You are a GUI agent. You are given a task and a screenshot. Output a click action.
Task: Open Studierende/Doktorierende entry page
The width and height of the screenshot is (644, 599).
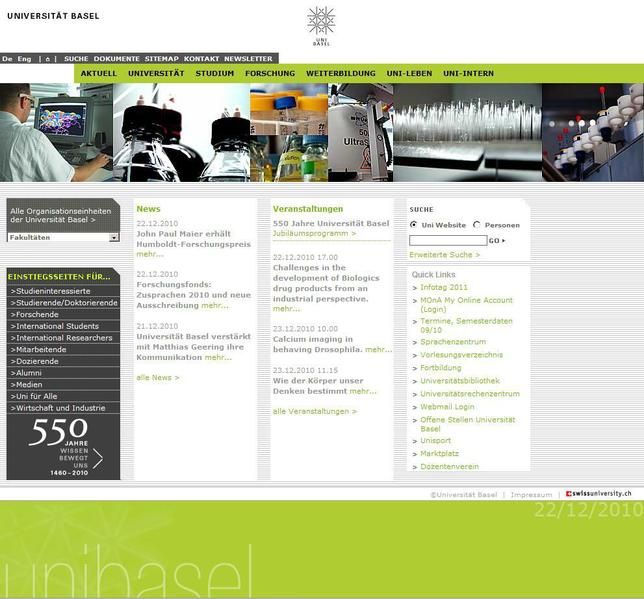pyautogui.click(x=64, y=302)
